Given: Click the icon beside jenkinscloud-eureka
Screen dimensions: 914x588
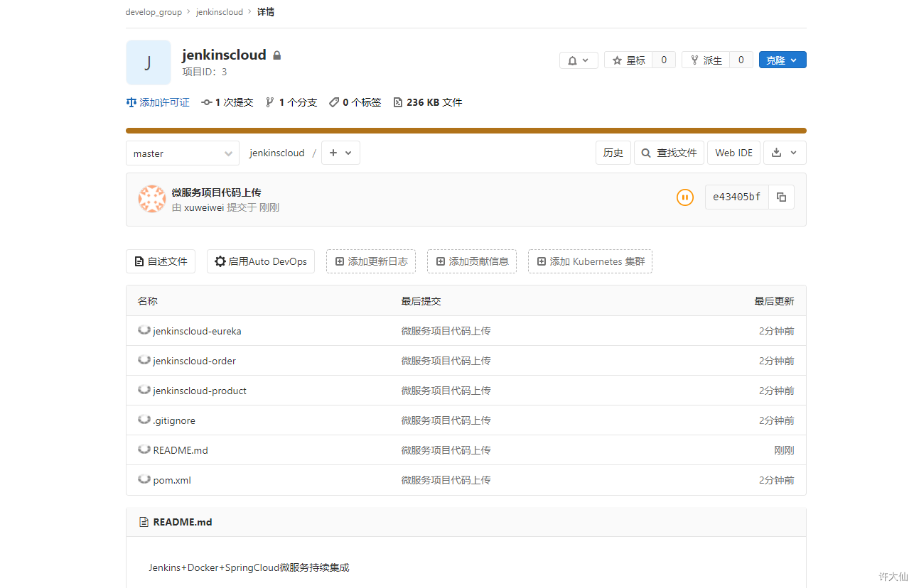Looking at the screenshot, I should click(144, 330).
